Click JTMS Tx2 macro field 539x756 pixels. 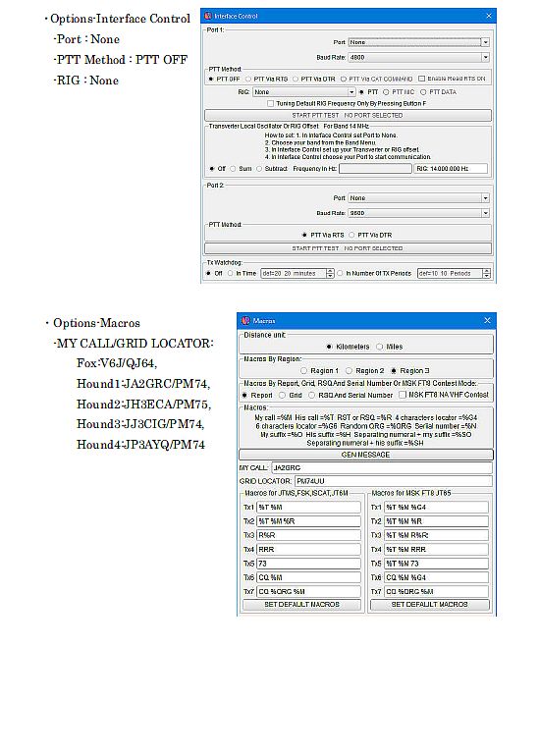[x=308, y=521]
